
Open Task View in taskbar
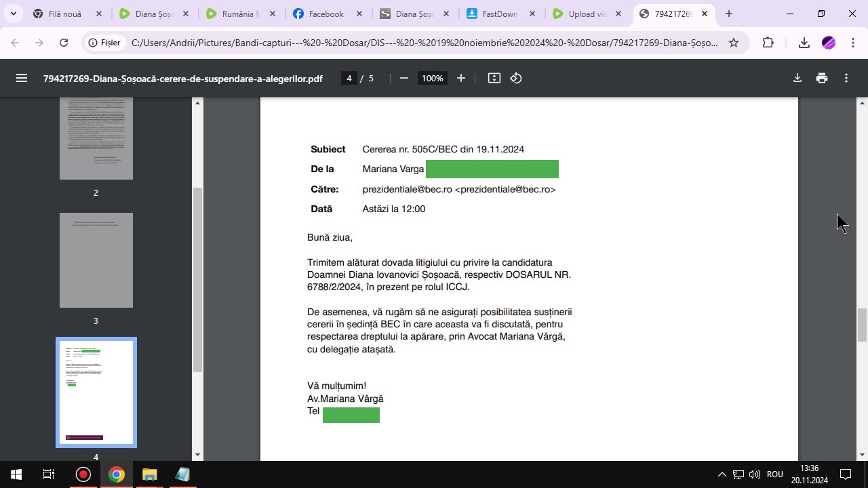[49, 474]
